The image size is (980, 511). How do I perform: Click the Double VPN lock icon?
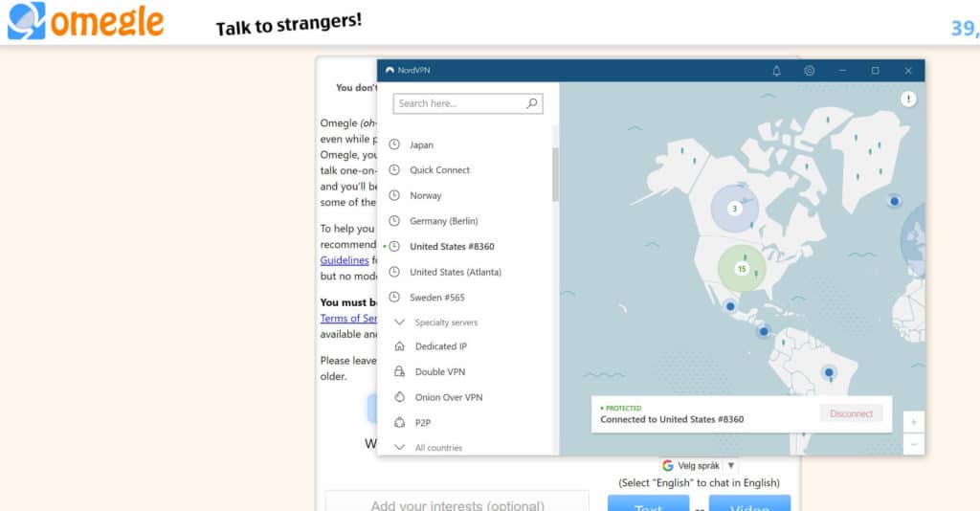click(x=399, y=371)
